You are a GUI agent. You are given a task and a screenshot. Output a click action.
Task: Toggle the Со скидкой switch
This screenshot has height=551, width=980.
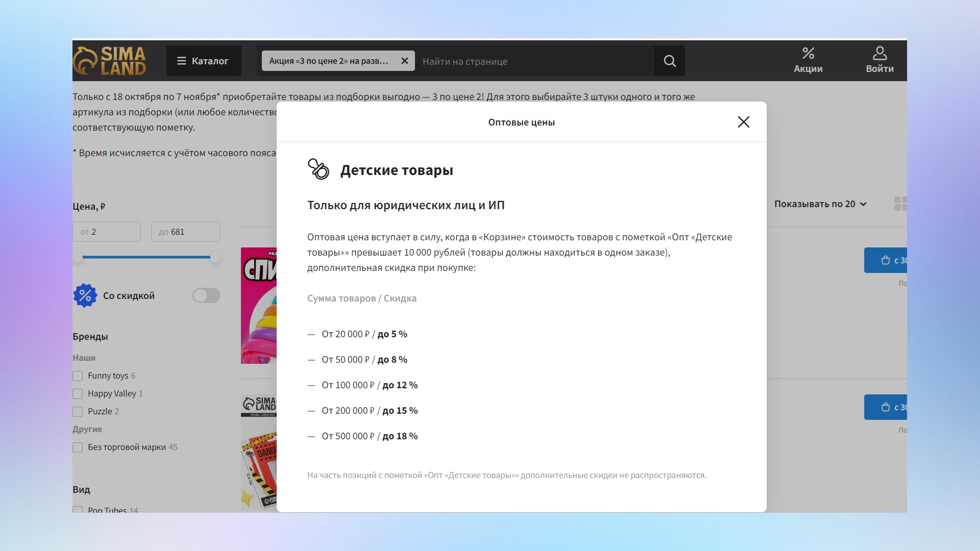pos(206,295)
